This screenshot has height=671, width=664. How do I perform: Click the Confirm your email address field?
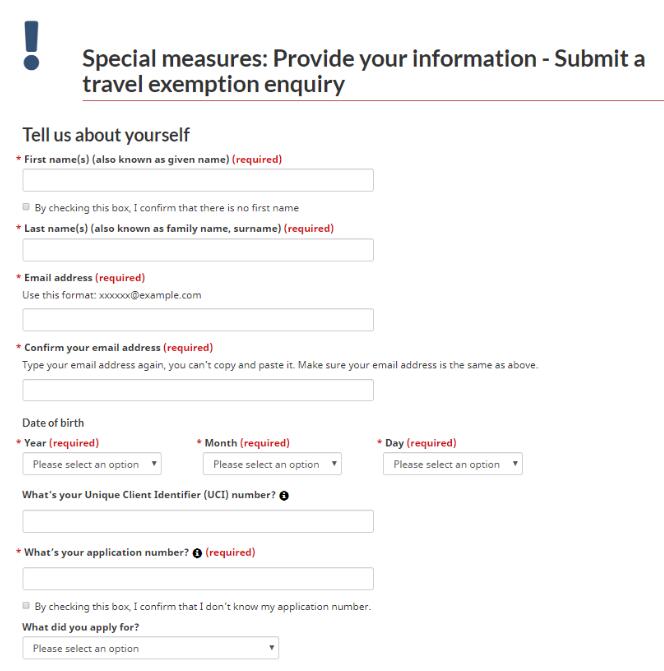(x=198, y=390)
